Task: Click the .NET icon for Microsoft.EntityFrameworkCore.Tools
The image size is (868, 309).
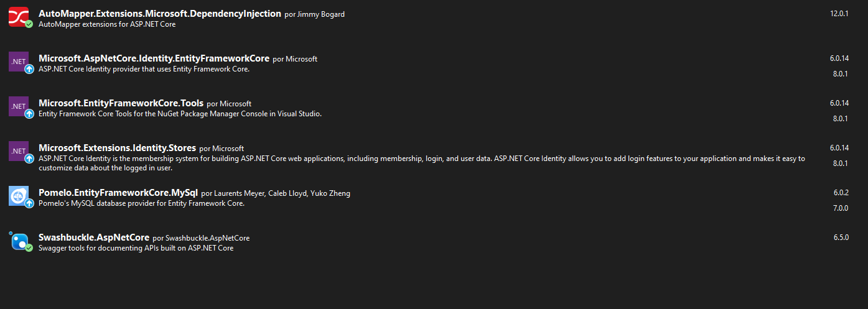Action: click(18, 106)
